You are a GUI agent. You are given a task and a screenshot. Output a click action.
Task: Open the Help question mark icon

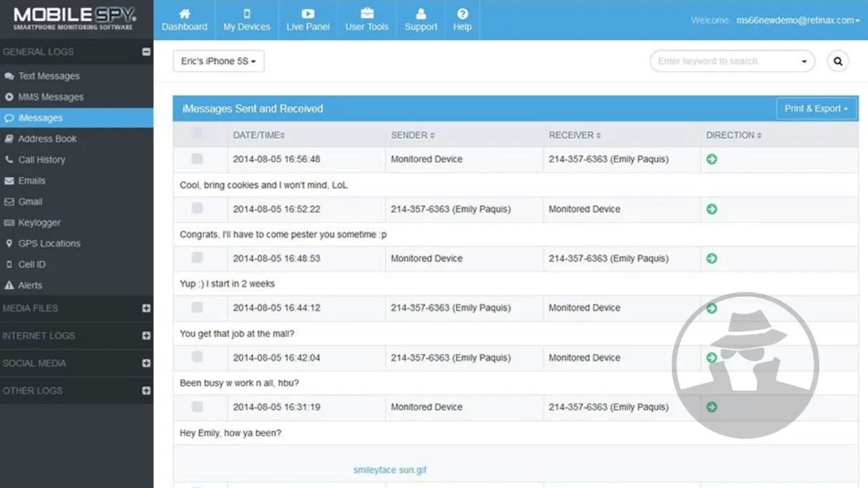tap(462, 14)
